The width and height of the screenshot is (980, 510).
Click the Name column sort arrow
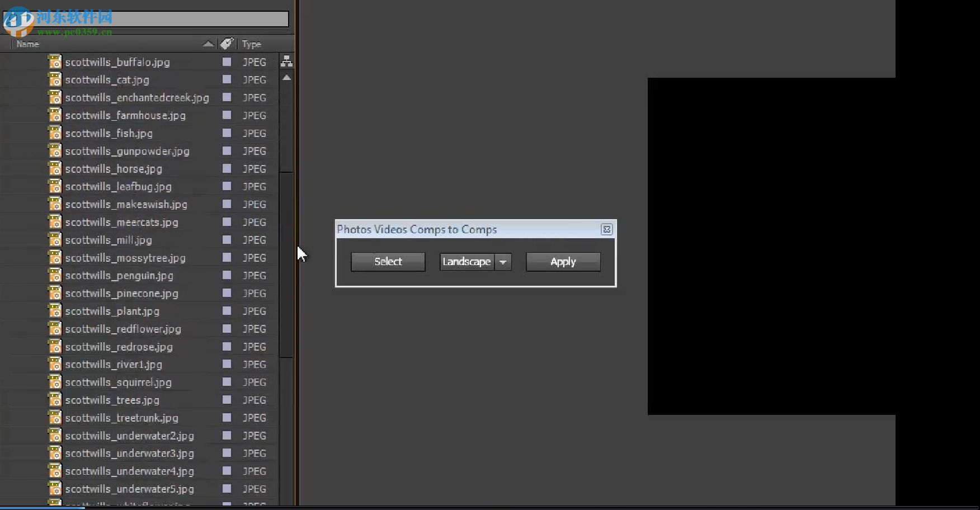coord(208,44)
